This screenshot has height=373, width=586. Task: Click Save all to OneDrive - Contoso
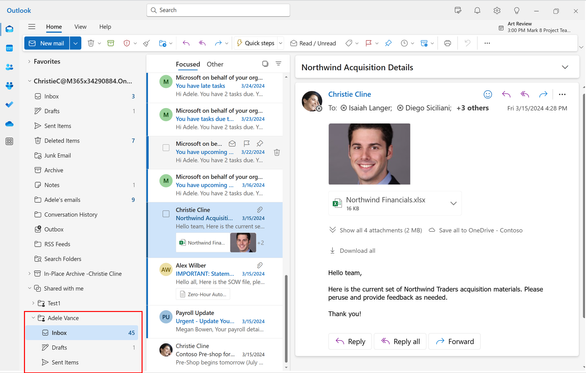click(x=475, y=230)
